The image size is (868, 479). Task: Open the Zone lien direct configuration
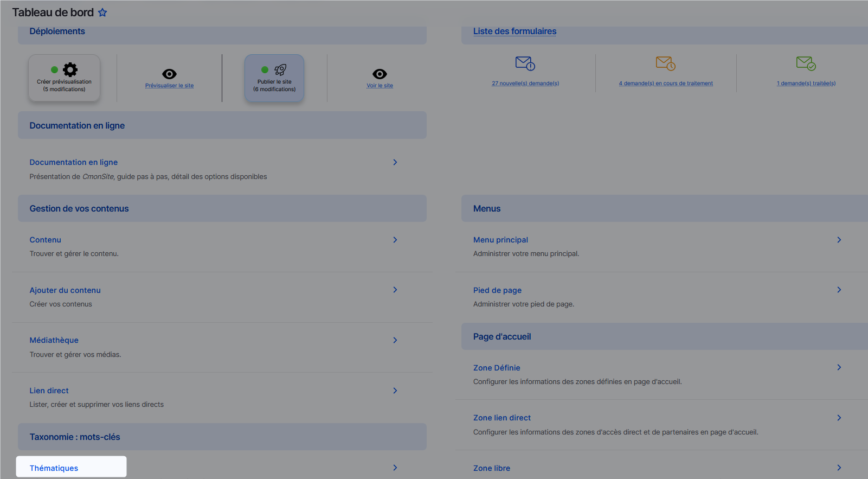(501, 418)
